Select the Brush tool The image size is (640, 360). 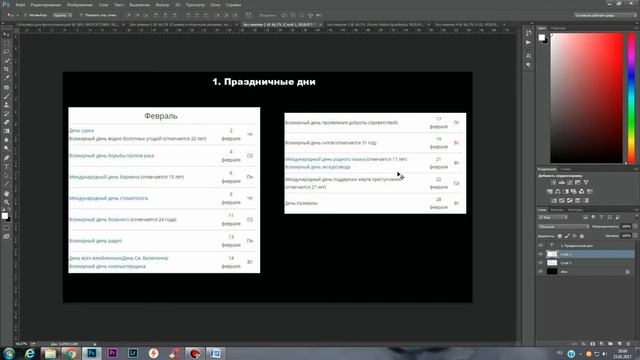[6, 96]
